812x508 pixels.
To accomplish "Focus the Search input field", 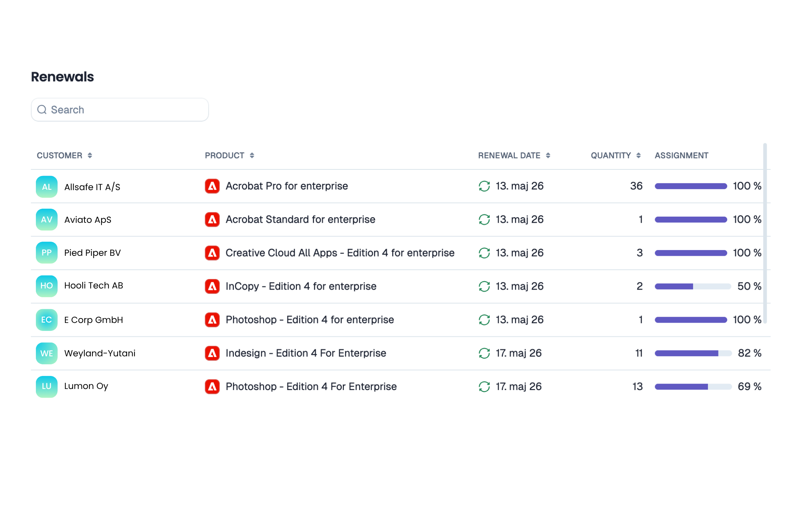I will coord(120,110).
